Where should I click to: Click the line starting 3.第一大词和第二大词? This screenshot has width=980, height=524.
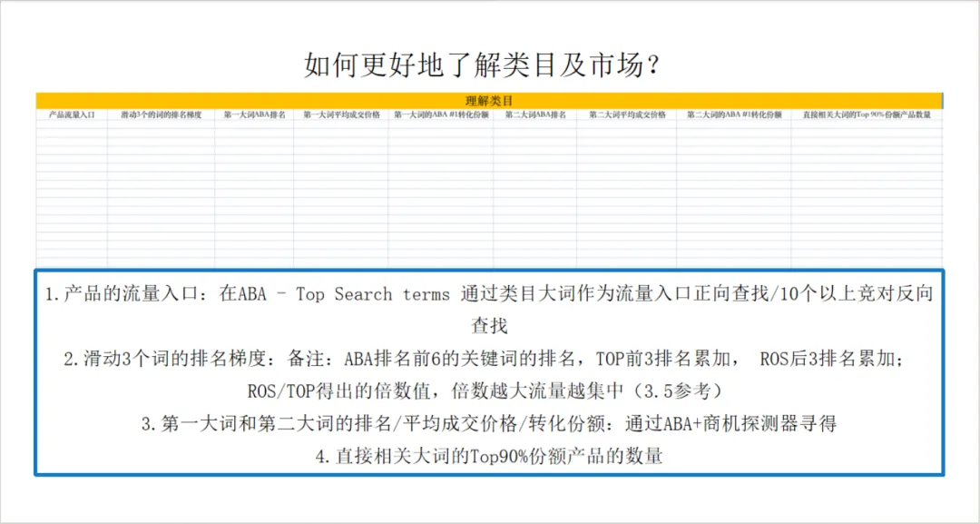[489, 424]
